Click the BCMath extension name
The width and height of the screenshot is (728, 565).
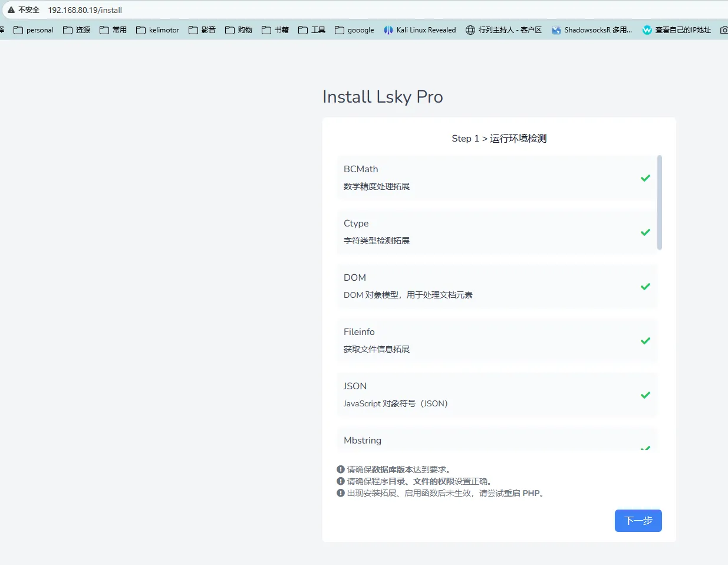(361, 169)
